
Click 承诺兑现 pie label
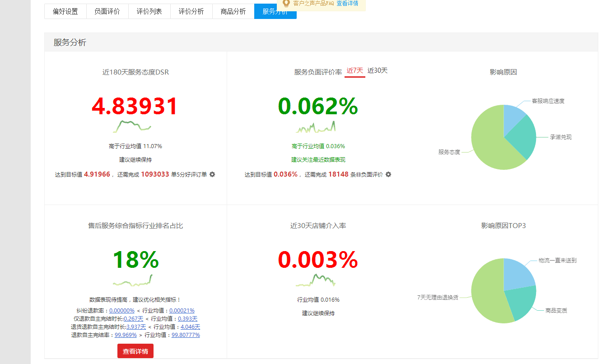[x=561, y=137]
